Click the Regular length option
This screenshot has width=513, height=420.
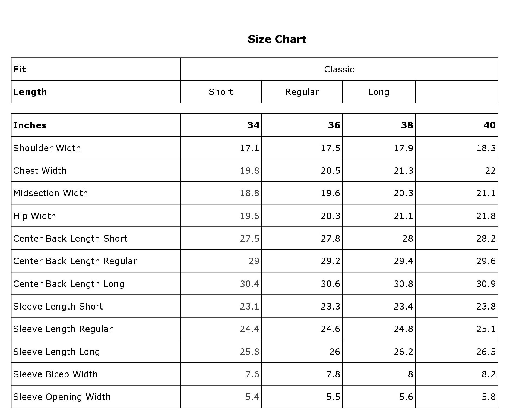click(x=302, y=92)
